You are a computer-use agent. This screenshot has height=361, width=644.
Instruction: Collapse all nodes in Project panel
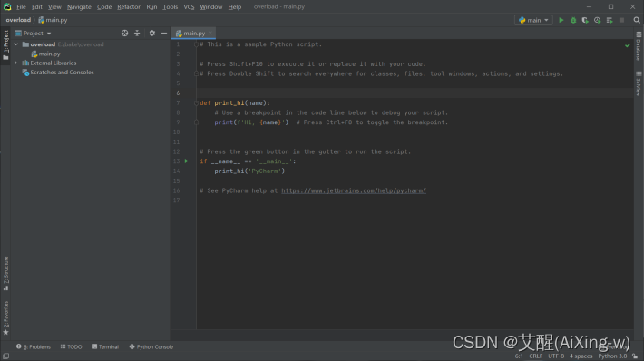[x=137, y=34]
